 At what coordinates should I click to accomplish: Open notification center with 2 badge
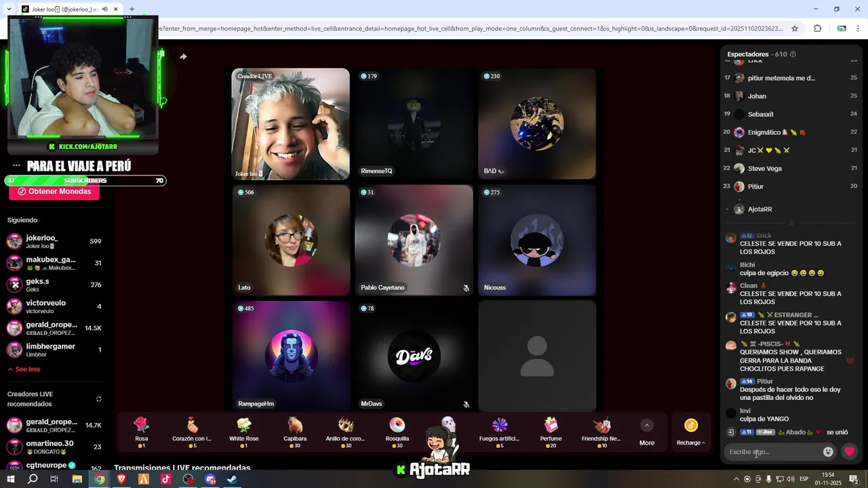click(854, 479)
